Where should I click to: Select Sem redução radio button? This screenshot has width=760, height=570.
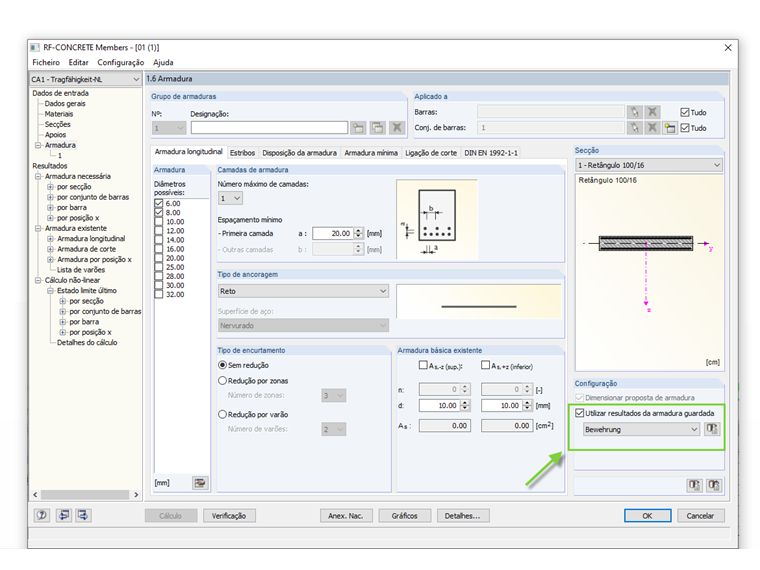click(222, 365)
